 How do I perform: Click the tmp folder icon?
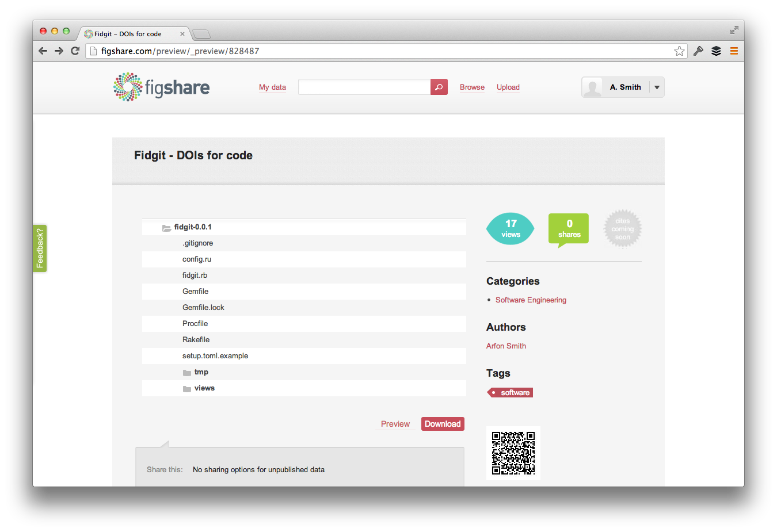(x=187, y=373)
